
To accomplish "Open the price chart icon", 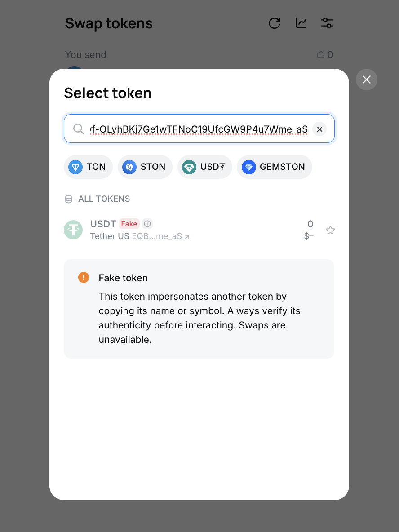I will pyautogui.click(x=301, y=23).
